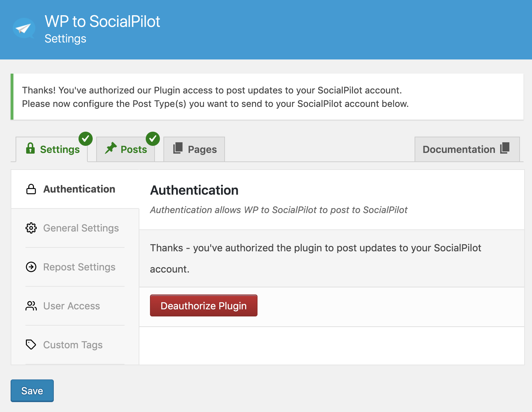
Task: Click the Authentication heading in main panel
Action: (x=194, y=190)
